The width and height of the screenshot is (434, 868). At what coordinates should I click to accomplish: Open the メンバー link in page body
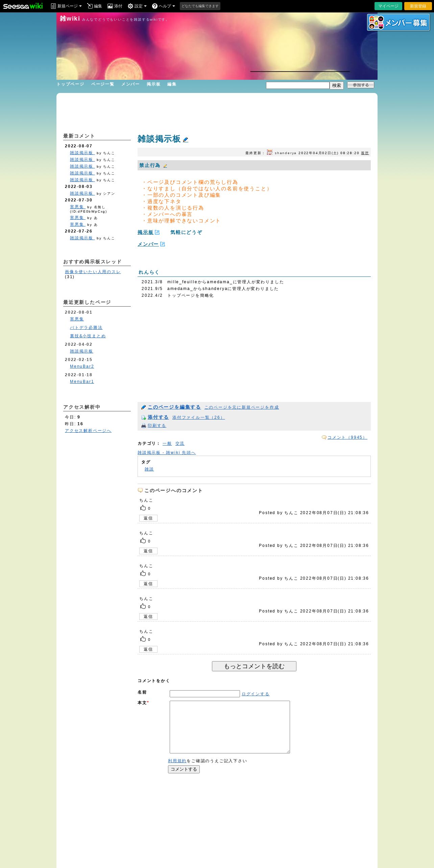pyautogui.click(x=148, y=244)
